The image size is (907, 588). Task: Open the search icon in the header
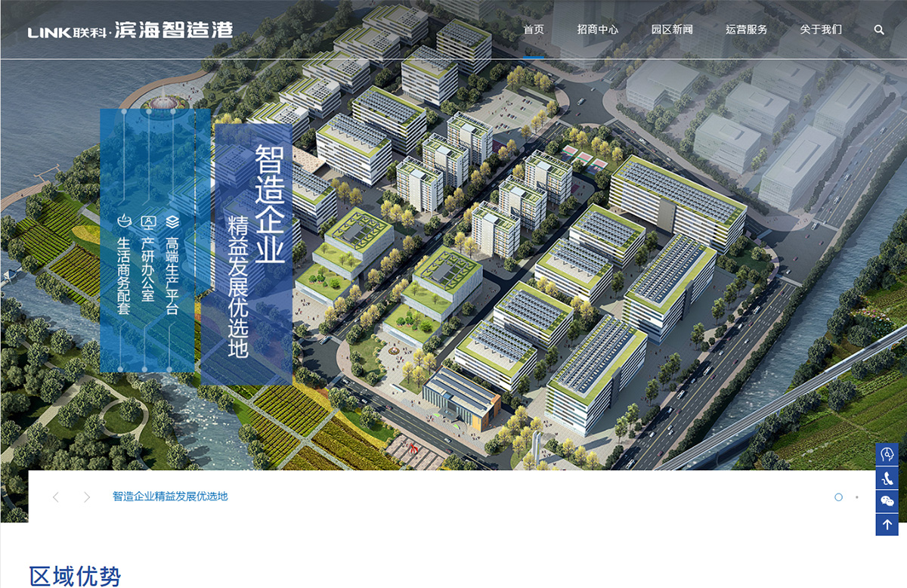[879, 29]
